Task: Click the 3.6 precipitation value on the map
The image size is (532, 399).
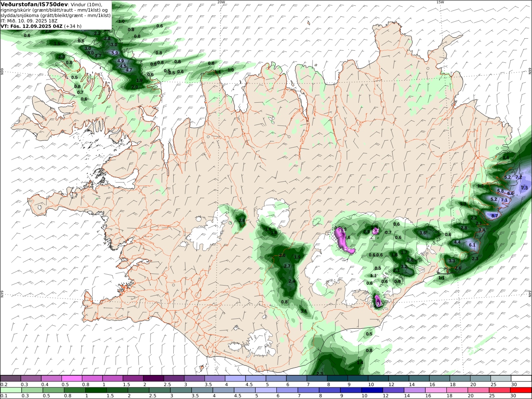Action: 423,233
